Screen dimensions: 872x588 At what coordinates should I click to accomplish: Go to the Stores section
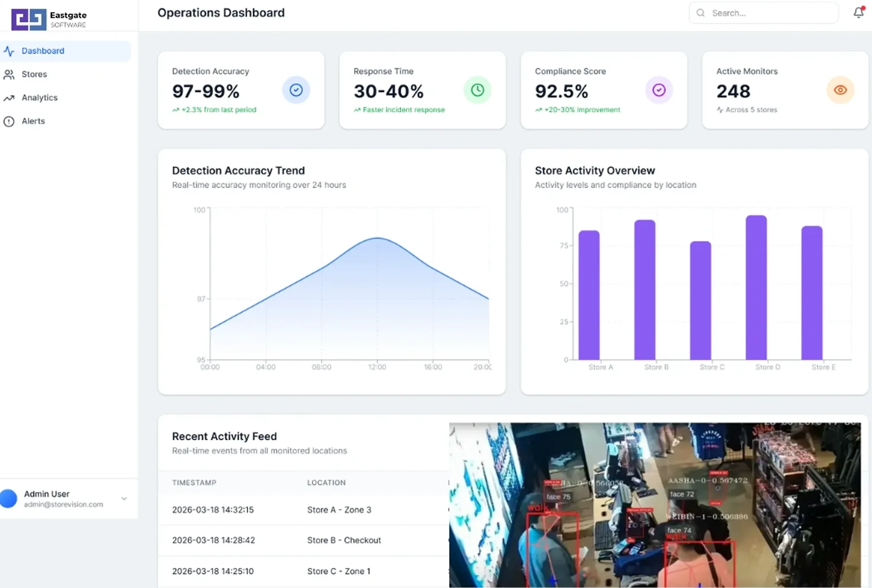(x=65, y=74)
